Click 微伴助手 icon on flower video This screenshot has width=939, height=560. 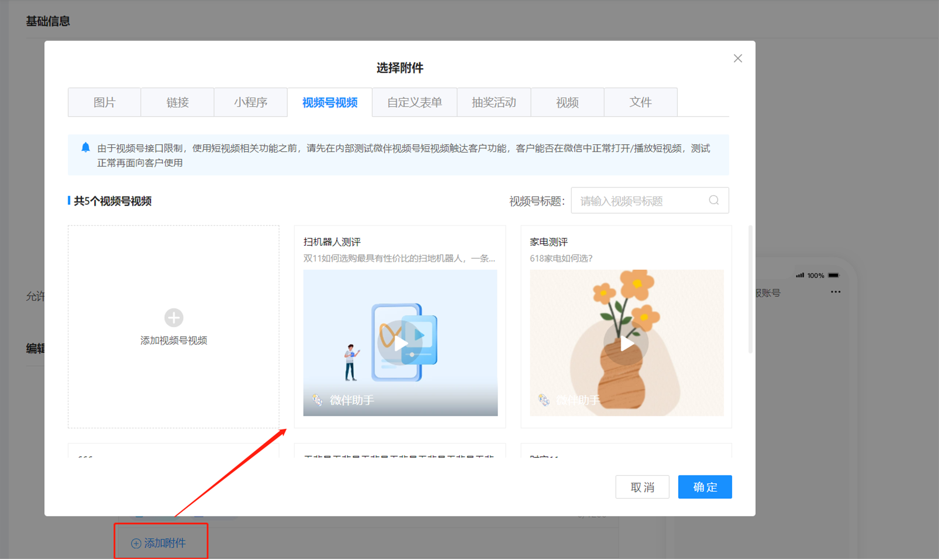[x=544, y=400]
